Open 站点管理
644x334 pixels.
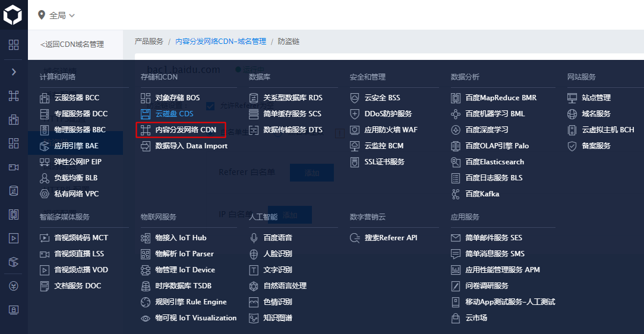point(596,98)
